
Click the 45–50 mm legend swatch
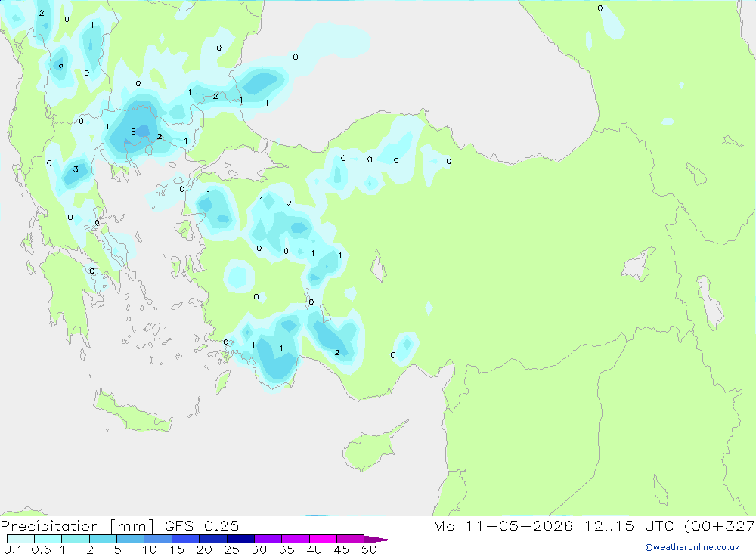[x=351, y=539]
